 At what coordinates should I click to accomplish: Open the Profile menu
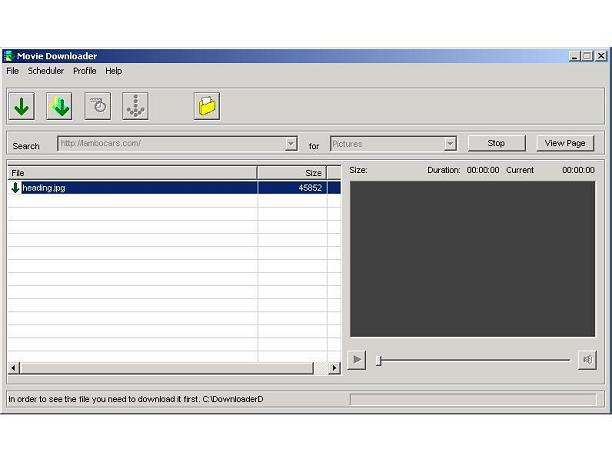[85, 71]
